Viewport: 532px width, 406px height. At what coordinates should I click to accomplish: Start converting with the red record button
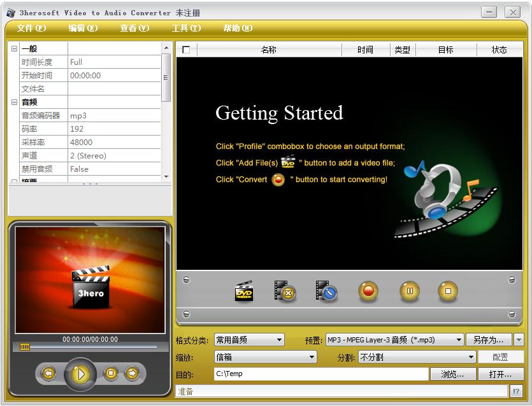click(368, 291)
